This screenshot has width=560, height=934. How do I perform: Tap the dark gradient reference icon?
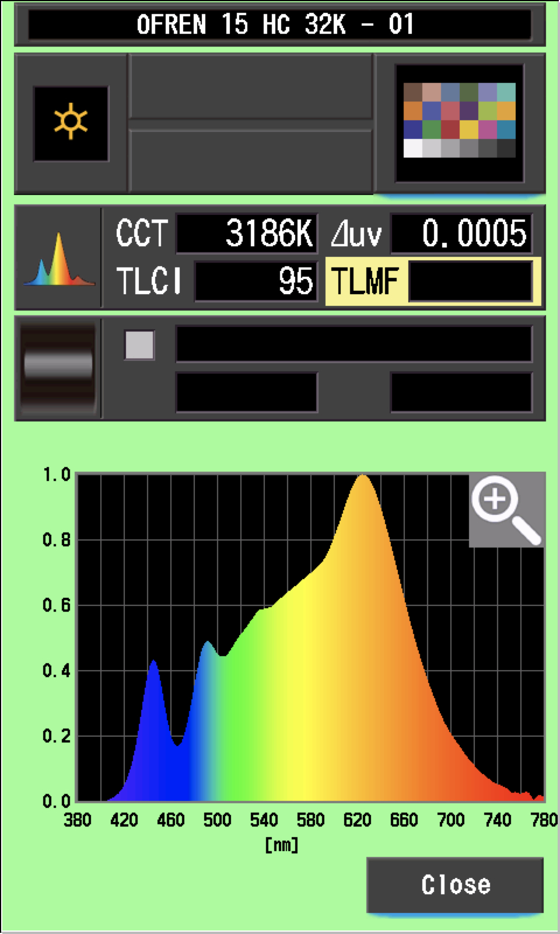[x=58, y=367]
